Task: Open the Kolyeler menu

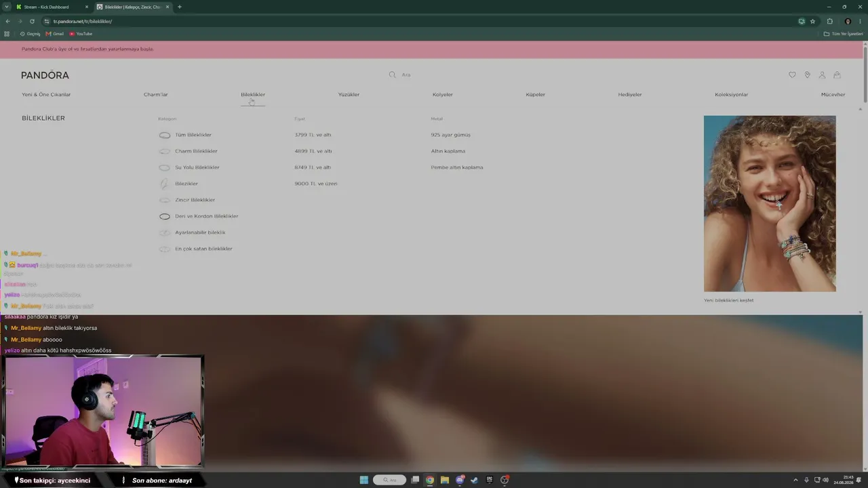Action: coord(443,95)
